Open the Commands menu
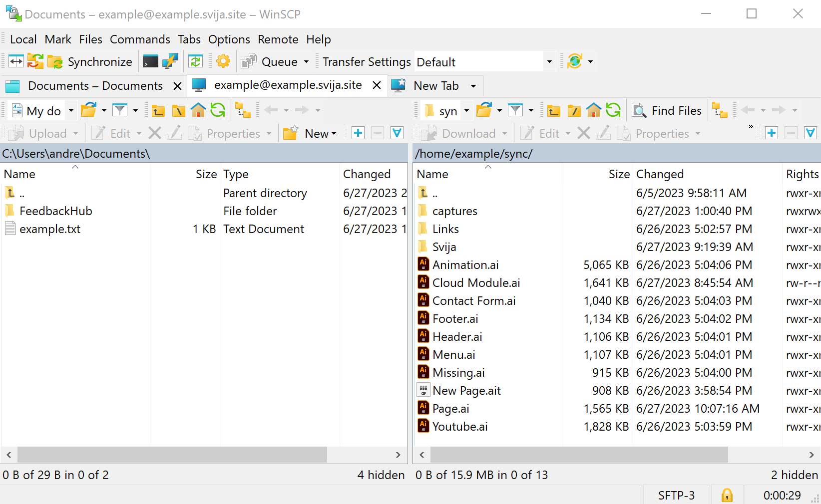 [x=140, y=39]
